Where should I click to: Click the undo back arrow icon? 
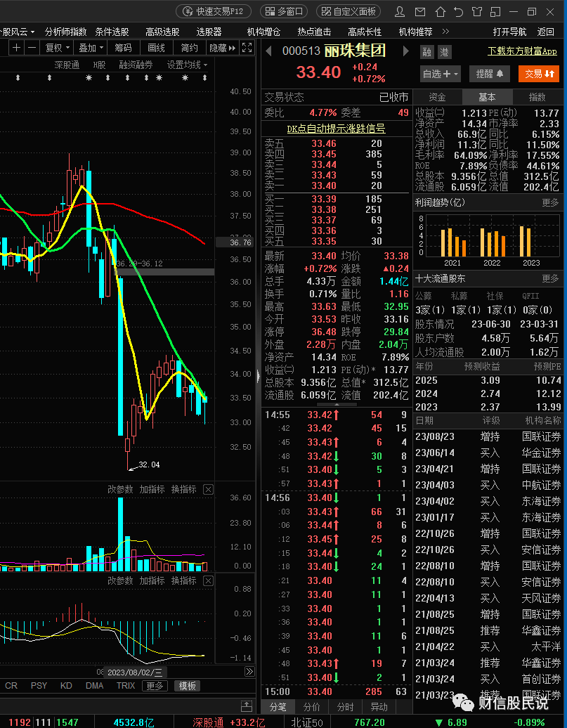[458, 11]
